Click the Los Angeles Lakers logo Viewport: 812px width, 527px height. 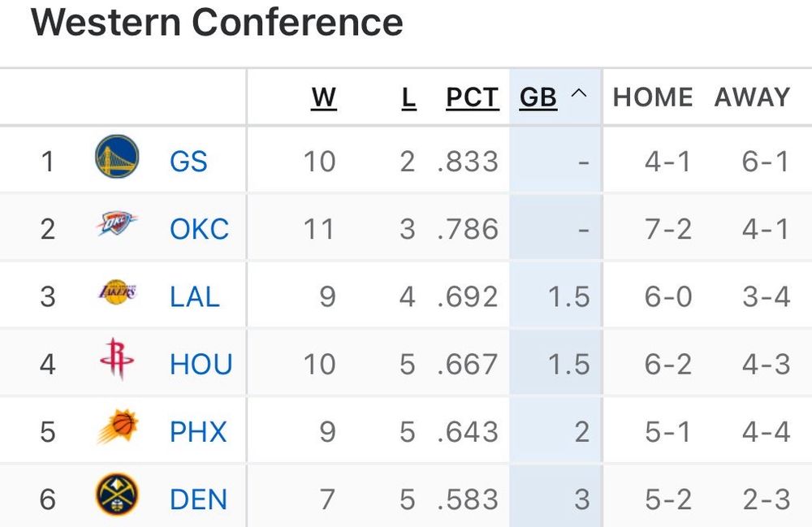click(x=117, y=292)
